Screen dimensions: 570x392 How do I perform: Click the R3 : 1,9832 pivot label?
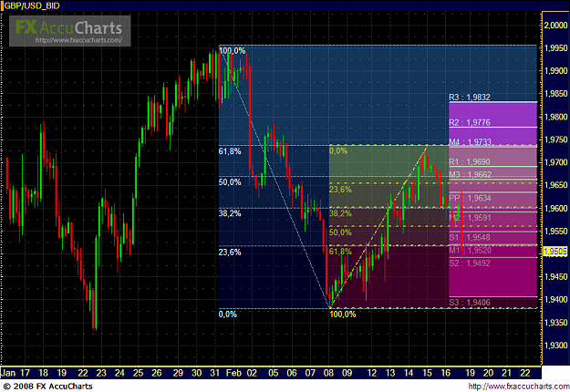click(470, 97)
